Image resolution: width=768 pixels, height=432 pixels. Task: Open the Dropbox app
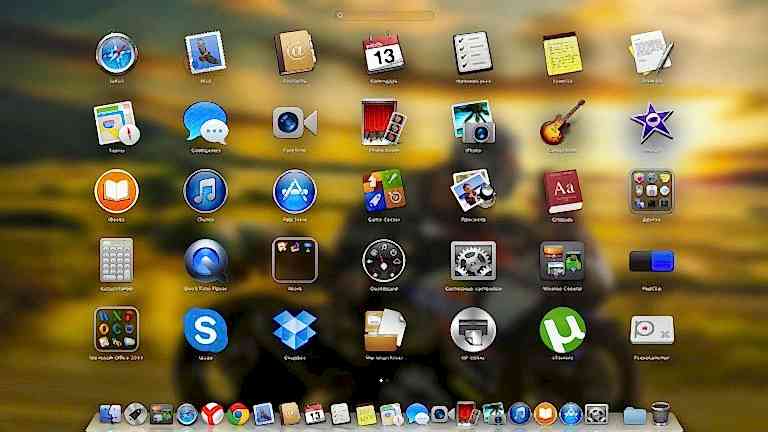[x=294, y=328]
